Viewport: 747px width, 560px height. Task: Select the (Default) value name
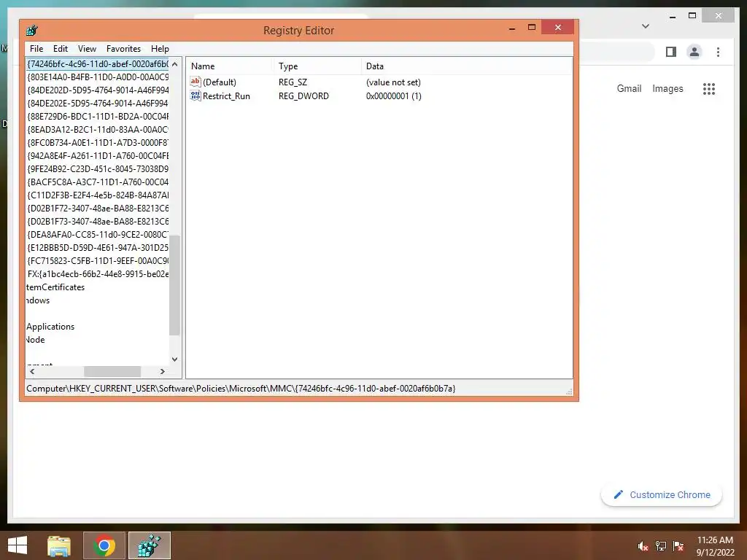(x=219, y=82)
